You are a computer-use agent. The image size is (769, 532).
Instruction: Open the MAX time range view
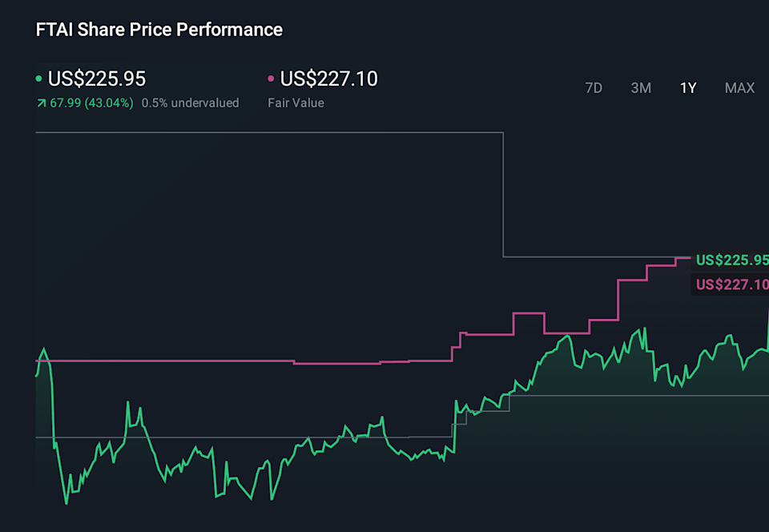click(739, 88)
